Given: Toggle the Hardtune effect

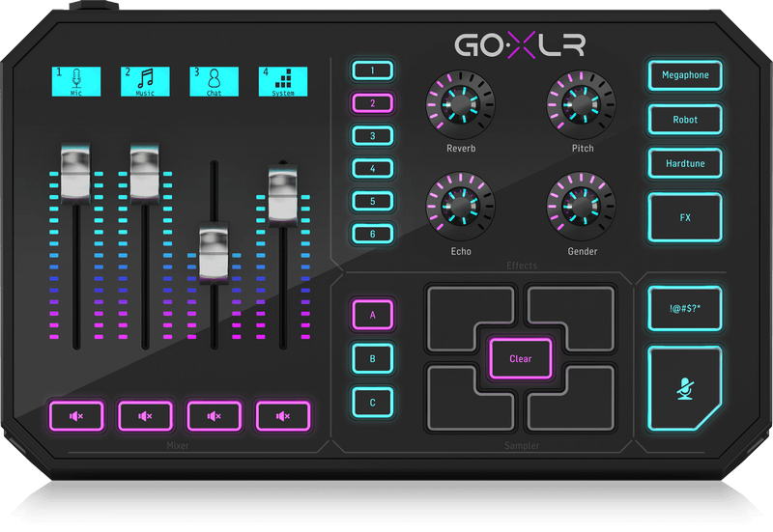Looking at the screenshot, I should click(685, 163).
